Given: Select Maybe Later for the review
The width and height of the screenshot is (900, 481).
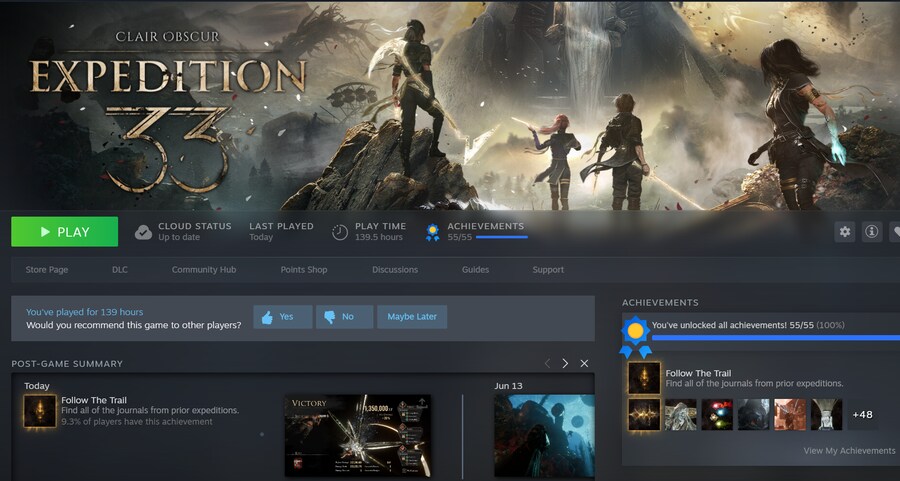Looking at the screenshot, I should (412, 317).
